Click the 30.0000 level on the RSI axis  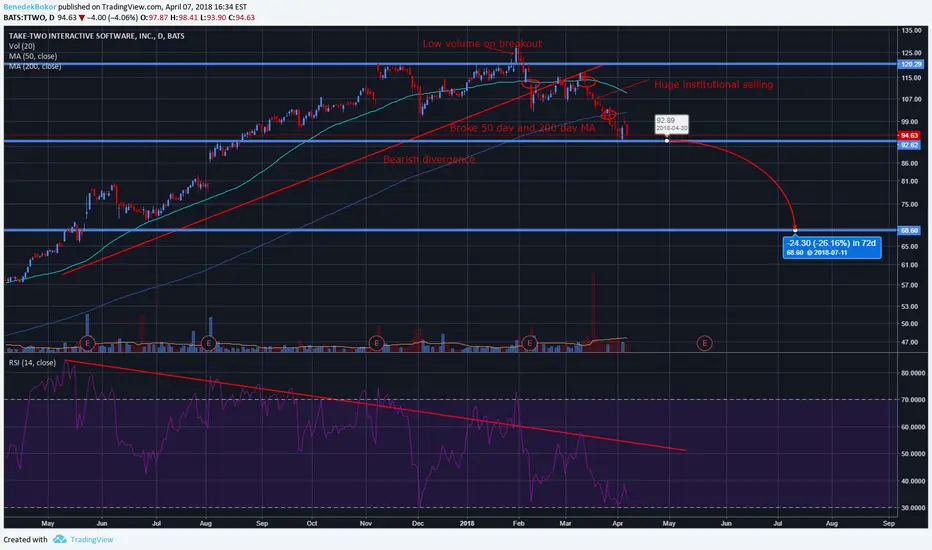coord(913,508)
